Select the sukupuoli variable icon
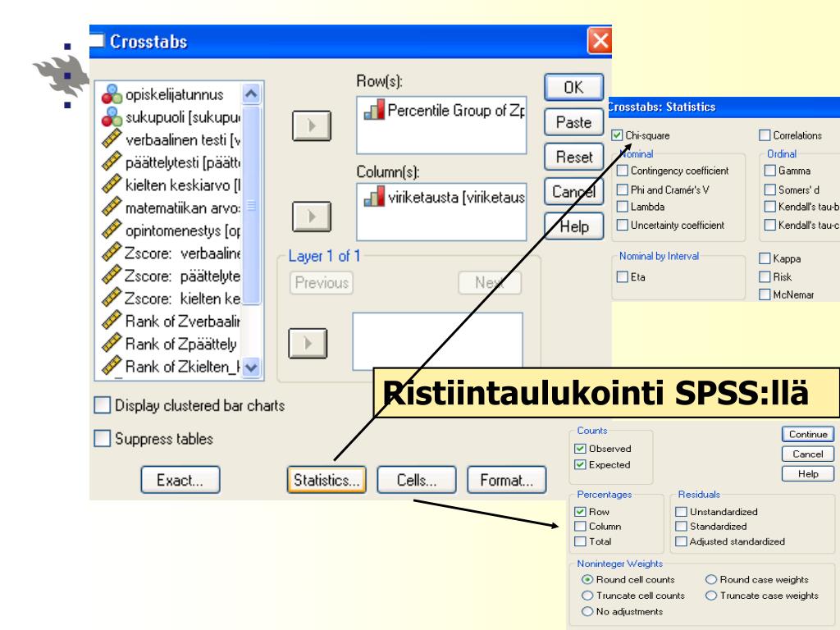This screenshot has height=630, width=840. 112,116
